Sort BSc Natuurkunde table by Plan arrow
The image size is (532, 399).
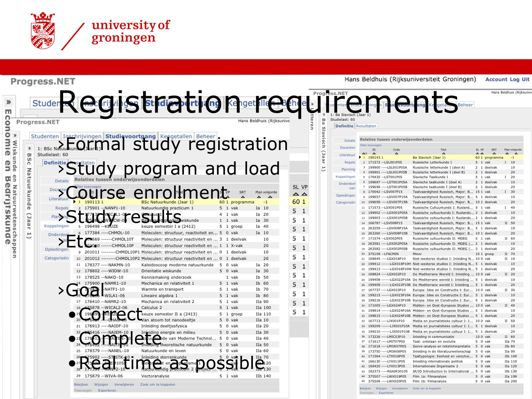point(259,197)
